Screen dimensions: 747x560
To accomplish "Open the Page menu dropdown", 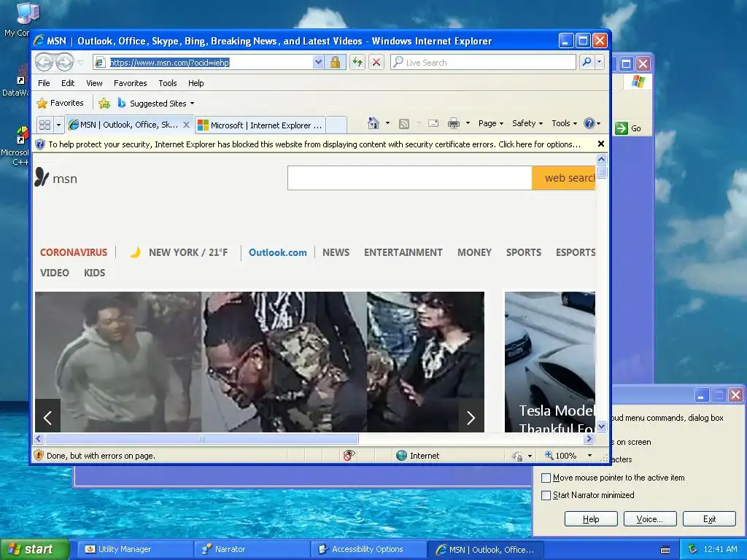I will tap(491, 123).
